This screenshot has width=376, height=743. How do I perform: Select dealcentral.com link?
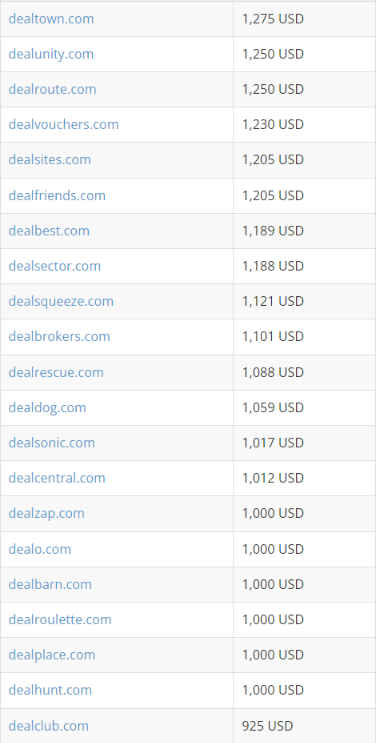pyautogui.click(x=57, y=478)
